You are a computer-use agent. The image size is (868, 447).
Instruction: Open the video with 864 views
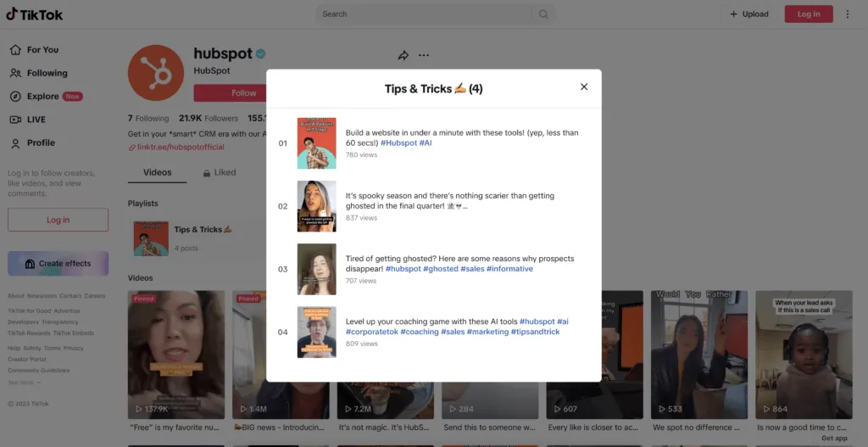tap(804, 355)
